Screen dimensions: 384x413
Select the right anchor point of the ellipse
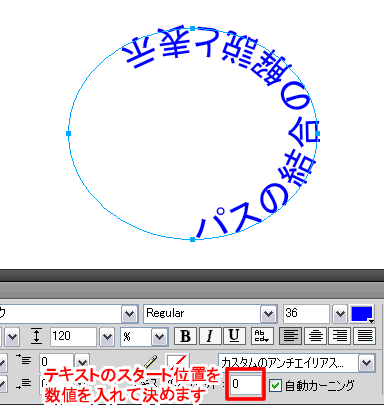click(317, 134)
